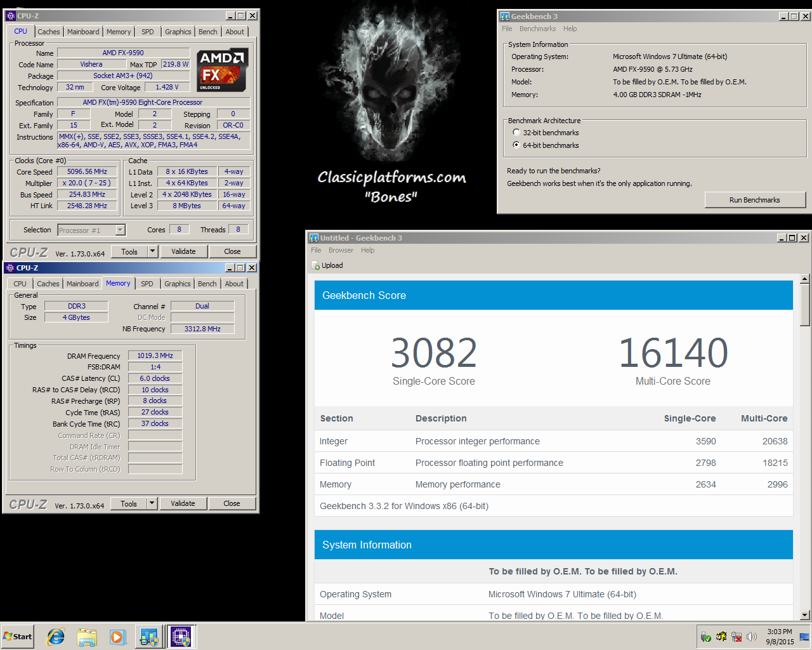Open Internet Explorer from the taskbar
The width and height of the screenshot is (812, 650).
(x=56, y=637)
